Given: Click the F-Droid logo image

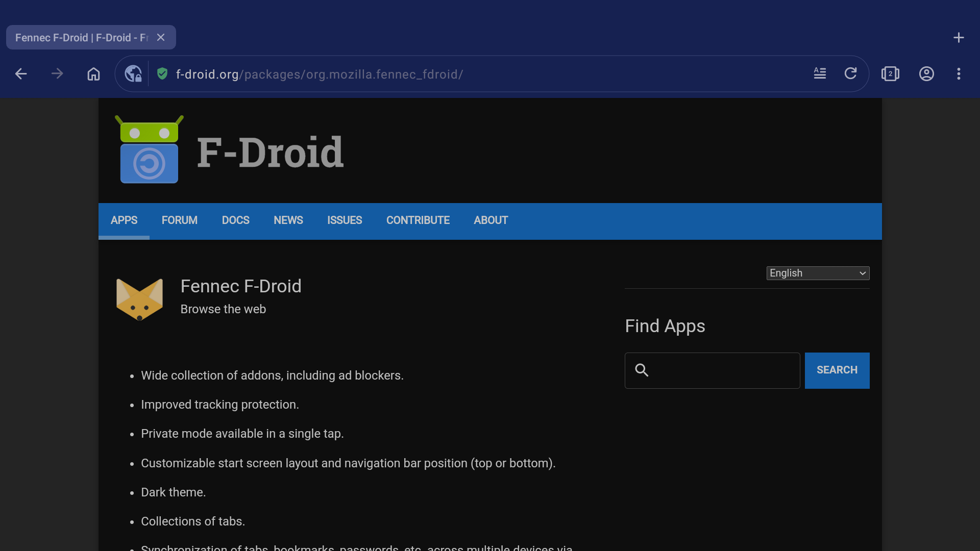Looking at the screenshot, I should point(149,150).
